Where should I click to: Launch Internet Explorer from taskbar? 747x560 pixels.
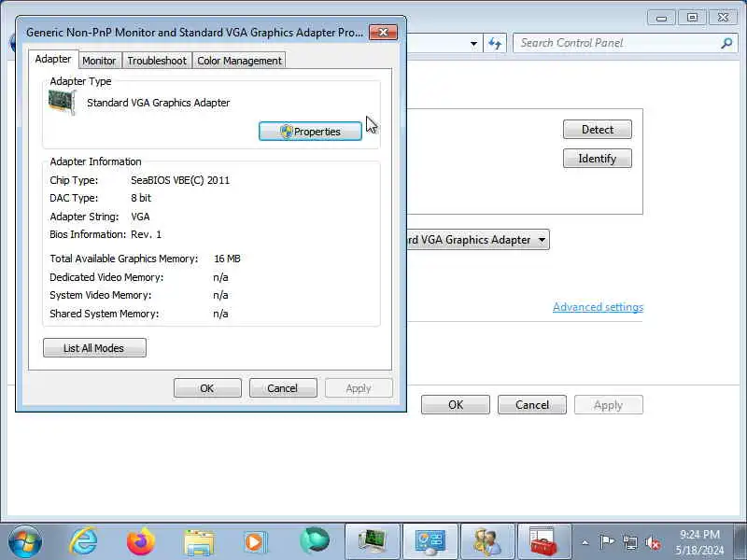[x=84, y=542]
